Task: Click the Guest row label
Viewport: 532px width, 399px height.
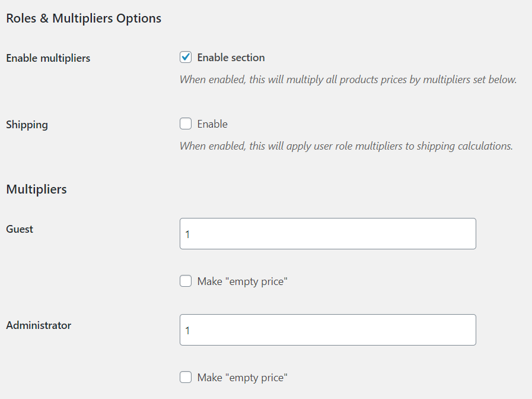Action: [x=20, y=229]
